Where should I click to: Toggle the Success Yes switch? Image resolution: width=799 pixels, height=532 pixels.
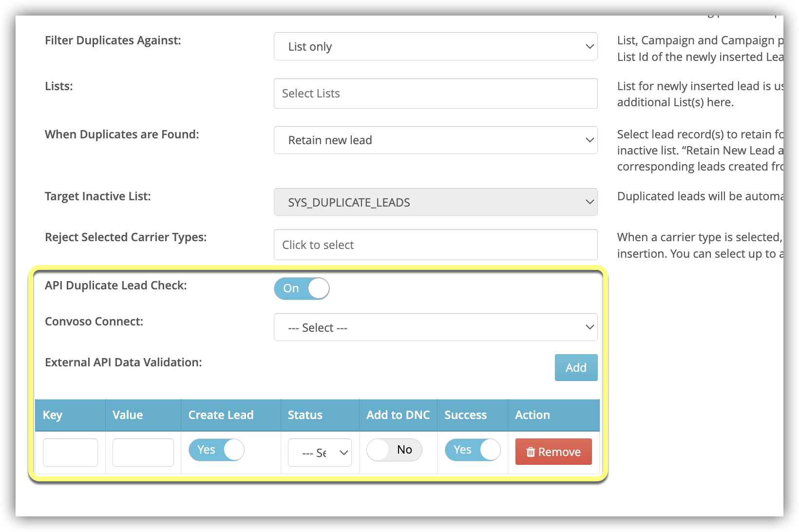click(472, 450)
